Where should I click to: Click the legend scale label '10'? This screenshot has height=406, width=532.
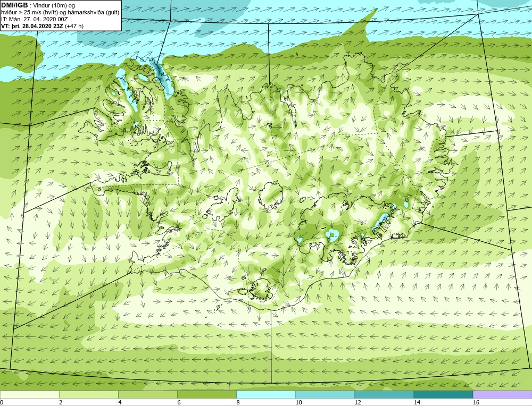pos(298,402)
